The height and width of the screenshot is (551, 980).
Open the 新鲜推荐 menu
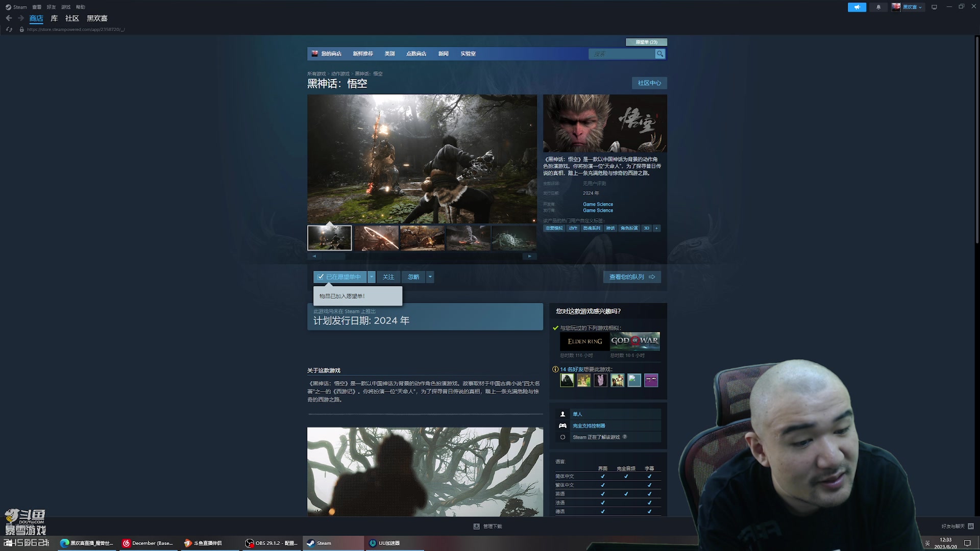tap(363, 54)
